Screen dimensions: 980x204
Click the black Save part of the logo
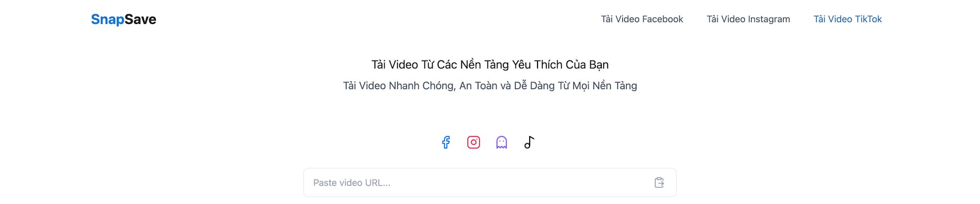coord(141,19)
